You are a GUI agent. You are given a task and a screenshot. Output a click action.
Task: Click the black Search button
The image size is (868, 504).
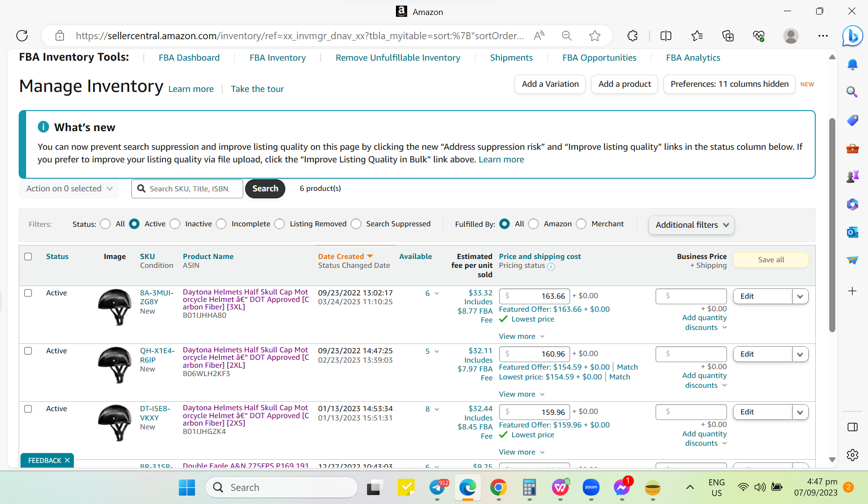click(265, 189)
